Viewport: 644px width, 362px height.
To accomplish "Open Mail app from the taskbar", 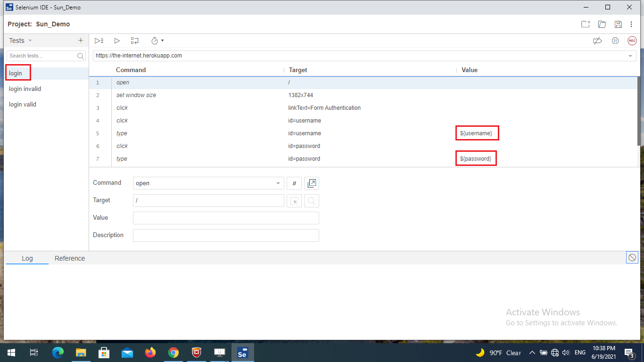I will click(x=127, y=353).
